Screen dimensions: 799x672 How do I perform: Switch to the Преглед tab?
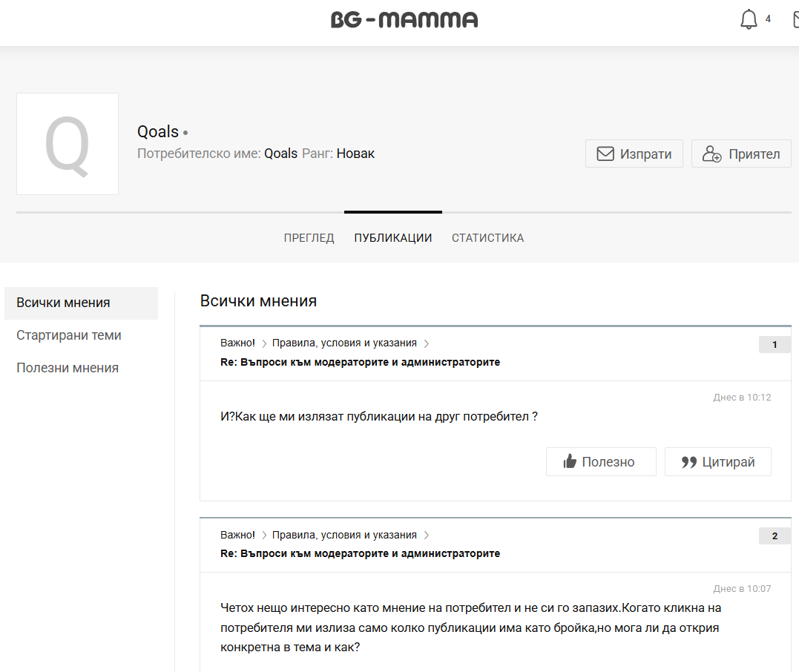point(309,238)
